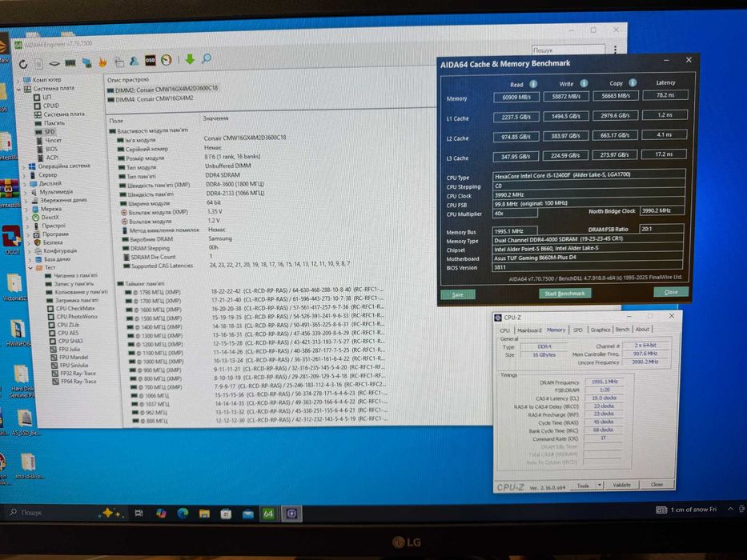
Task: Click the Close button in CPU-Z footer
Action: coord(657,484)
